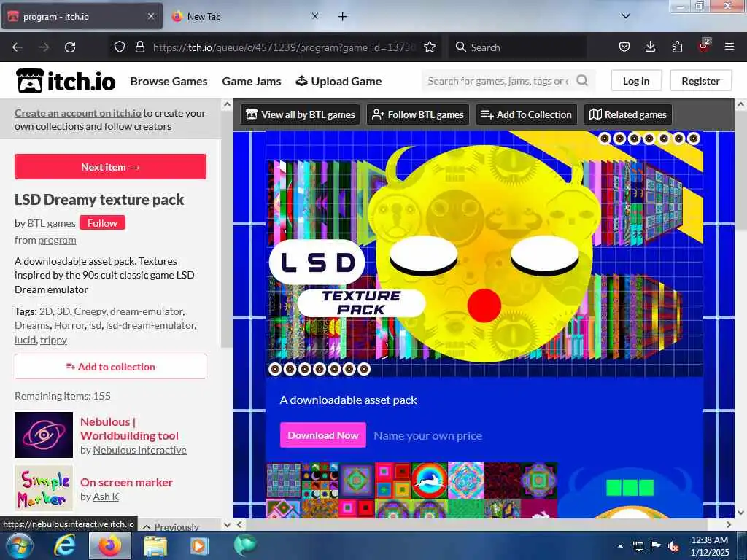Viewport: 747px width, 560px height.
Task: Bookmark this page with the star icon
Action: pos(429,47)
